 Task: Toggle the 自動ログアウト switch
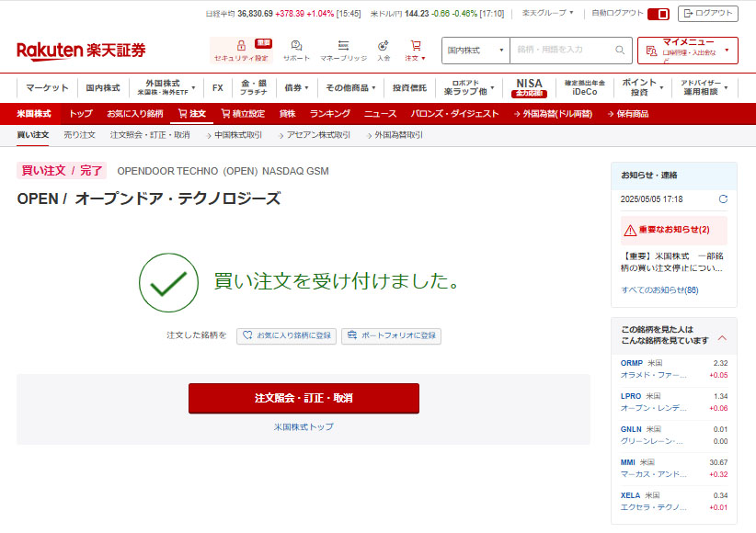pyautogui.click(x=659, y=14)
